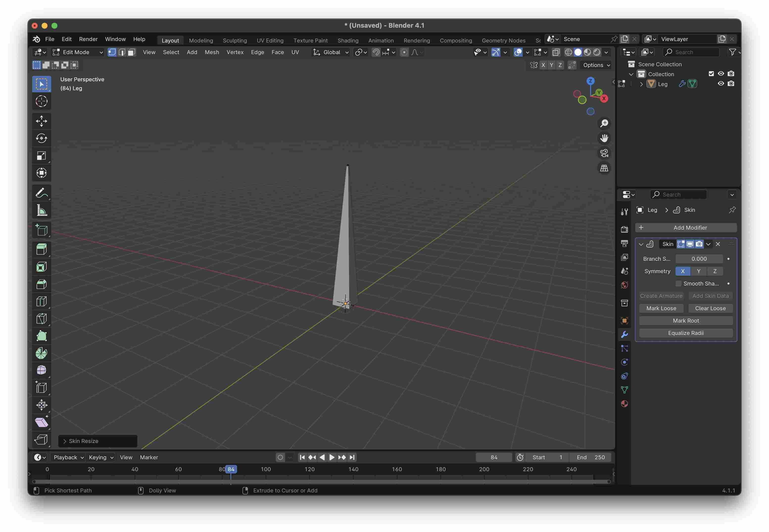
Task: Select the Smooth tool
Action: tap(41, 370)
